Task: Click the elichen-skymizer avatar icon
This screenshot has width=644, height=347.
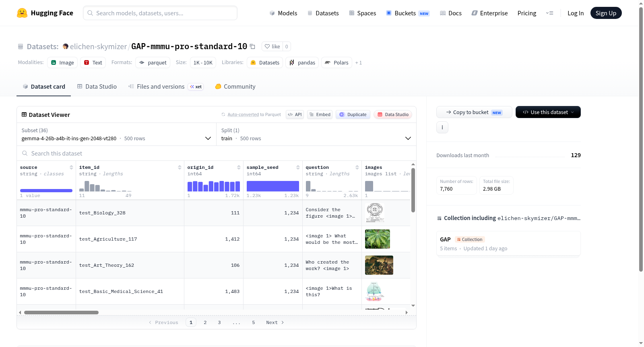Action: (66, 46)
